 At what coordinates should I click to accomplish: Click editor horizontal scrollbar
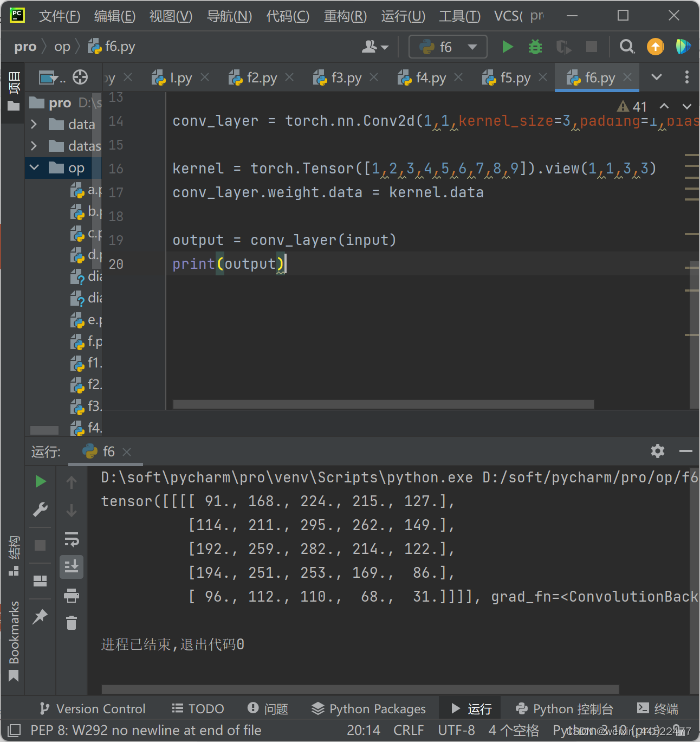click(384, 404)
